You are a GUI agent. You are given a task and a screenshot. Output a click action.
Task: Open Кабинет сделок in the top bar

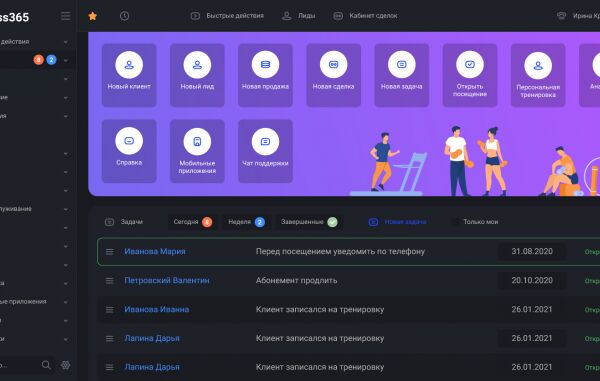coord(365,16)
